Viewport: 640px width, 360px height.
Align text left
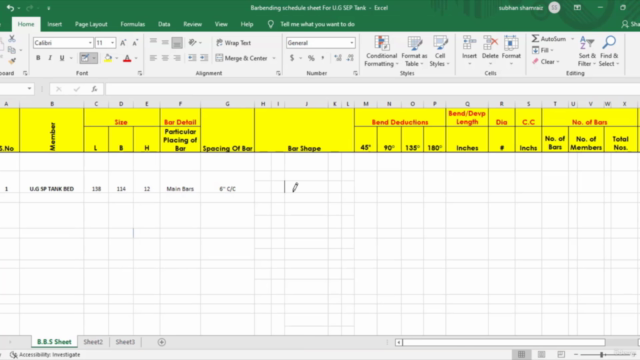153,58
